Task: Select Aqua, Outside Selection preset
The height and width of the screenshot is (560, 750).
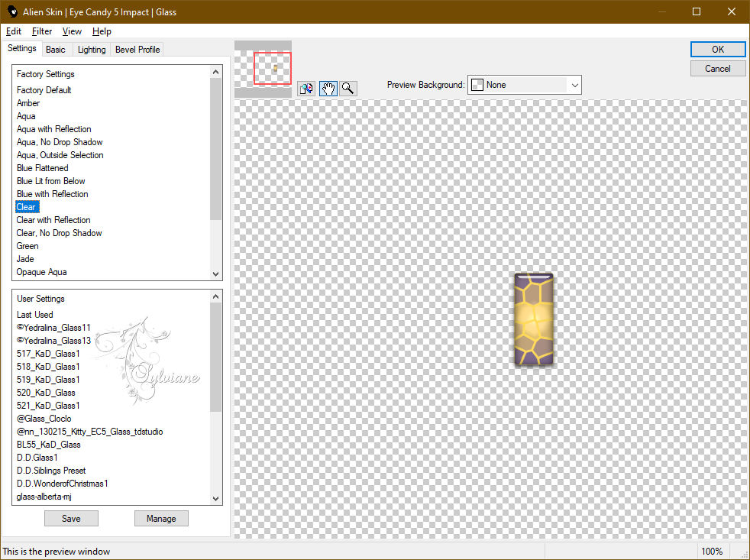Action: point(60,154)
